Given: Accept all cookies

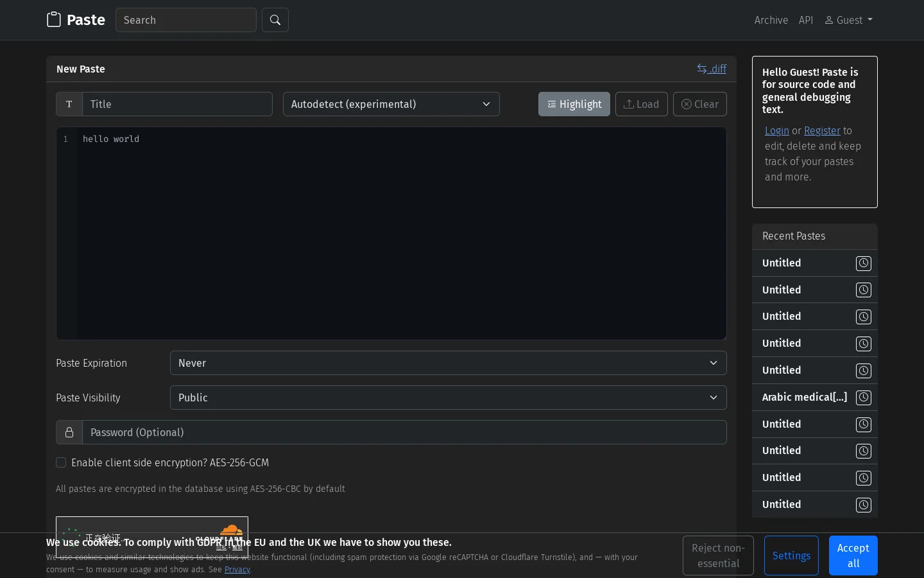Looking at the screenshot, I should click(x=853, y=556).
